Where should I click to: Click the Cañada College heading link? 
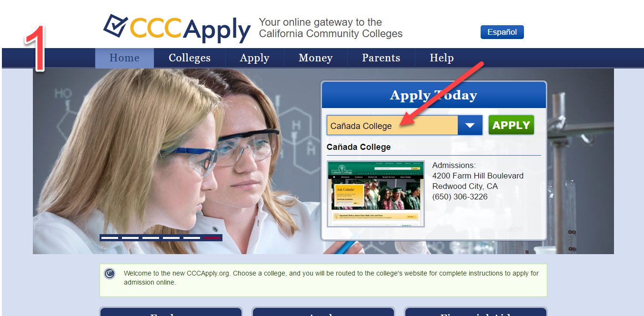coord(359,147)
